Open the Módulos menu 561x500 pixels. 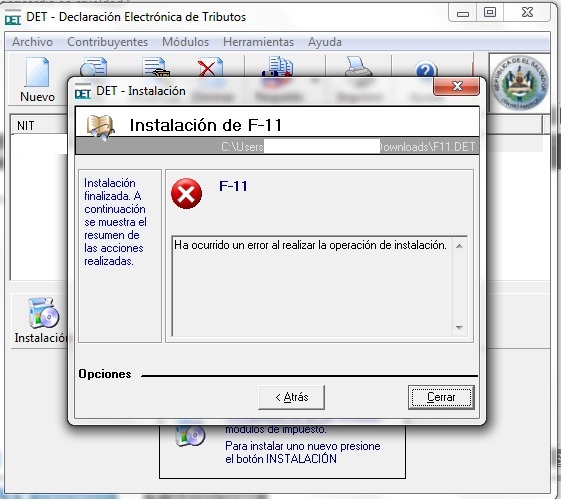[185, 42]
